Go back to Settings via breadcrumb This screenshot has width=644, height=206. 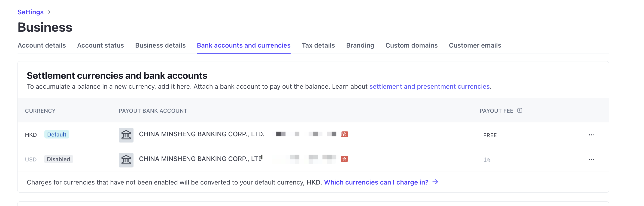[30, 12]
